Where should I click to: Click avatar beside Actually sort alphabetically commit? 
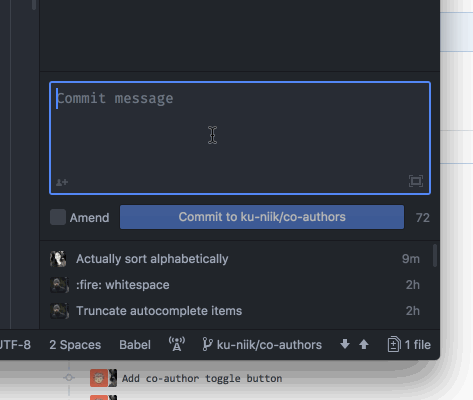pyautogui.click(x=58, y=259)
